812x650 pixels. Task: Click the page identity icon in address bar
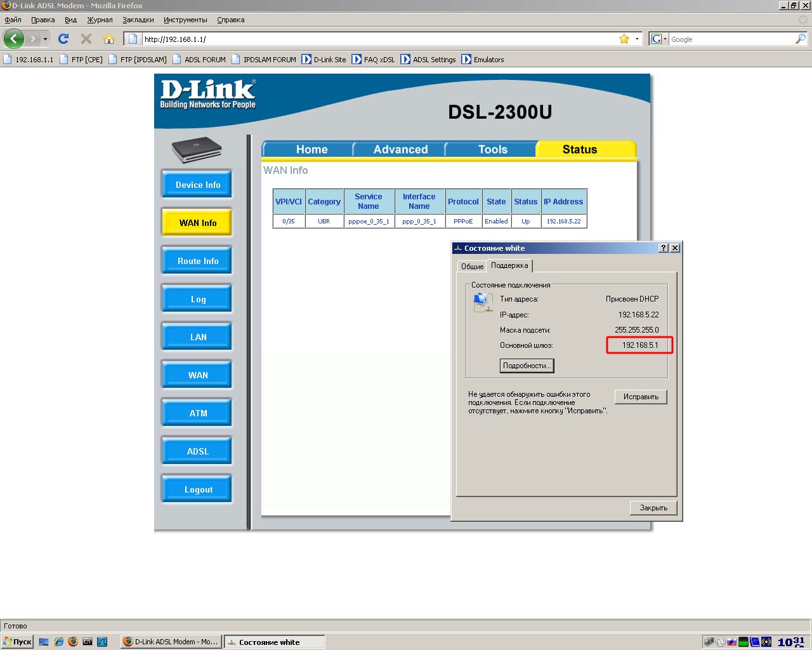[133, 39]
